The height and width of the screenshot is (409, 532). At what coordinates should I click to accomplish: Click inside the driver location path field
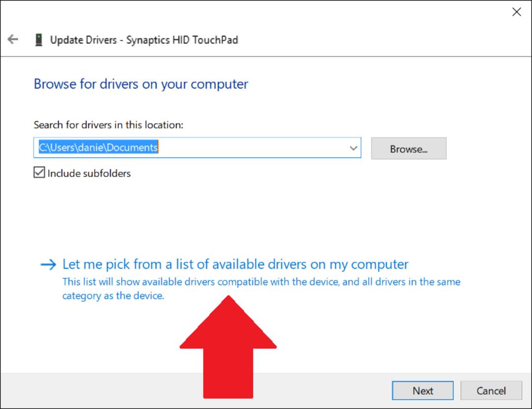tap(197, 148)
